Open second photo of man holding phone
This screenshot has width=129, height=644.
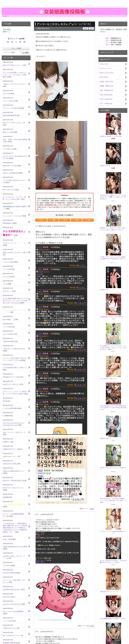[61, 155]
